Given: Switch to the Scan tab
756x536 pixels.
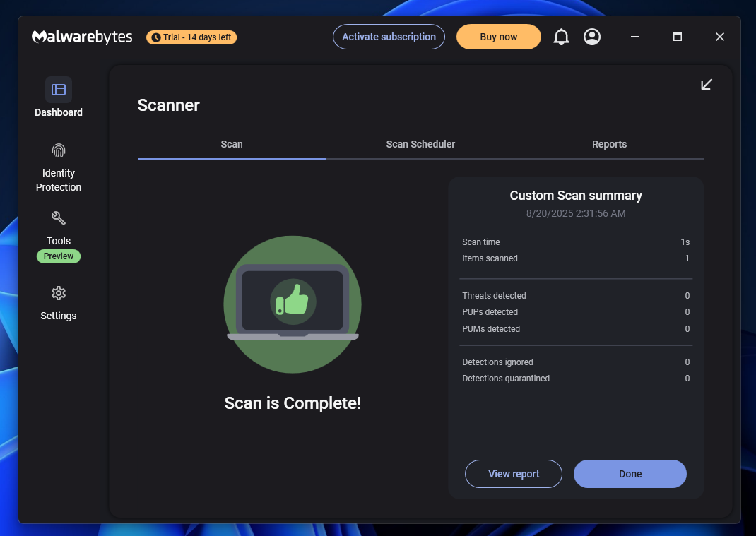Looking at the screenshot, I should [x=232, y=144].
